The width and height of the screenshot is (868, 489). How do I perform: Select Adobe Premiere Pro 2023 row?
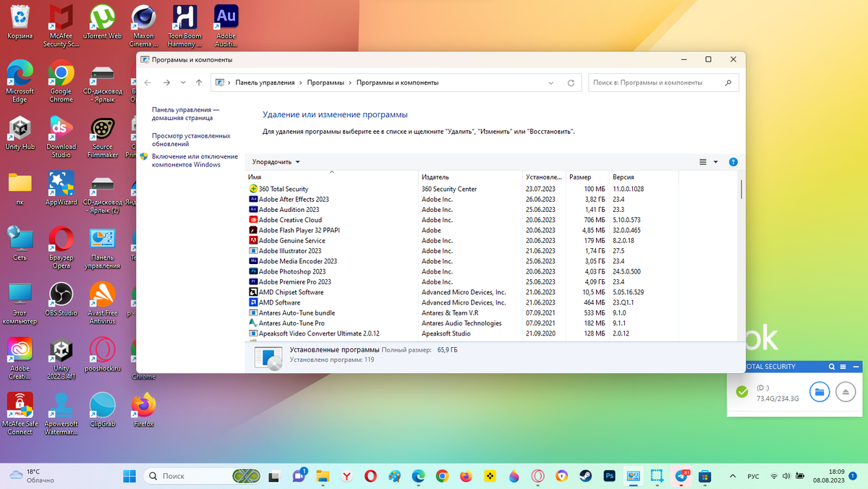point(463,282)
